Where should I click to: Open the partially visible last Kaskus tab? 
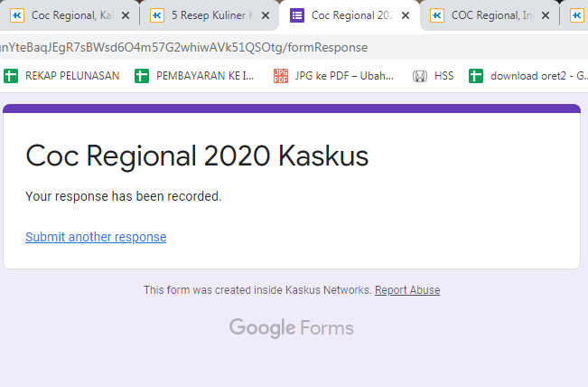click(x=577, y=15)
